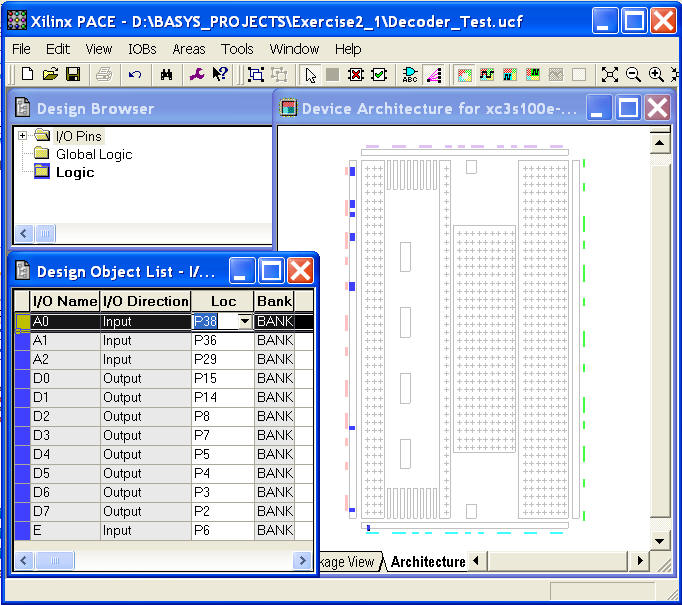Click the E row name cell
Viewport: 682px width, 605px height.
(x=65, y=531)
